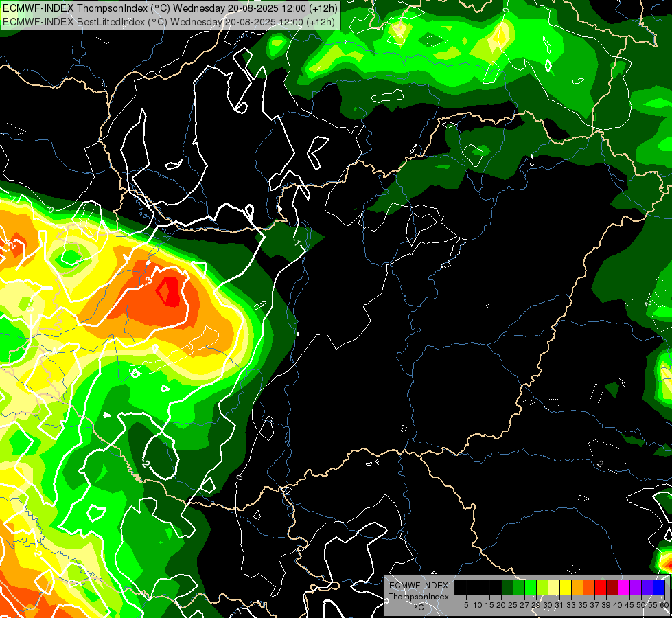Viewport: 672px width, 618px height.
Task: Click the legend's ThompsonIndex label
Action: pyautogui.click(x=419, y=597)
